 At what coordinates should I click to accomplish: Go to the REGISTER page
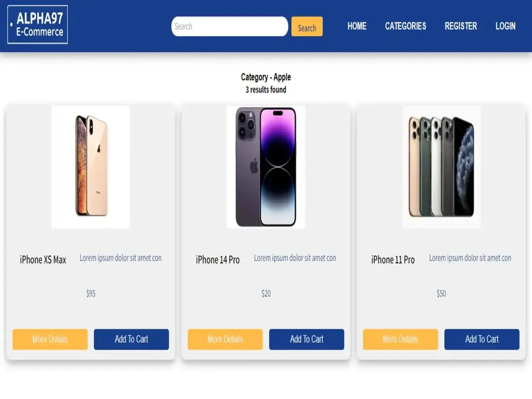click(x=461, y=26)
